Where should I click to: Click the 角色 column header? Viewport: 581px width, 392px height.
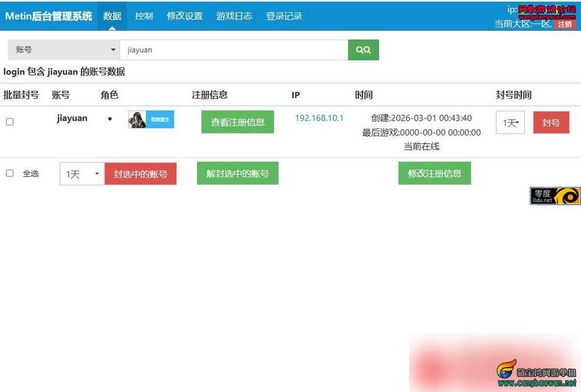[109, 95]
